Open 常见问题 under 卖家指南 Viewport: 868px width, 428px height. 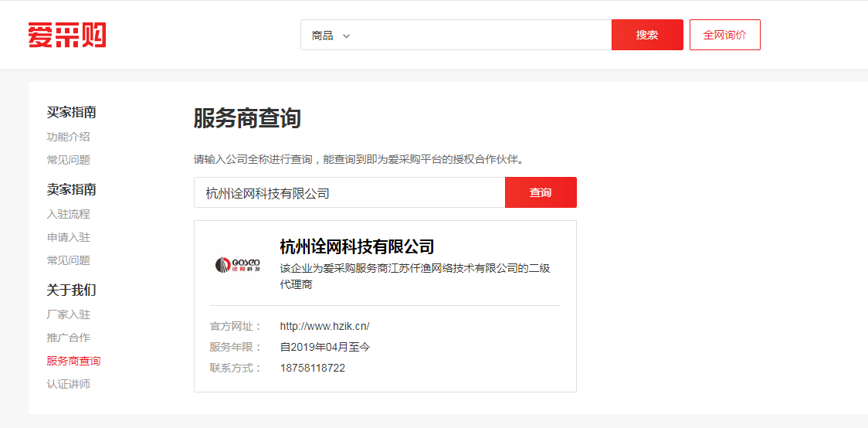(x=68, y=260)
